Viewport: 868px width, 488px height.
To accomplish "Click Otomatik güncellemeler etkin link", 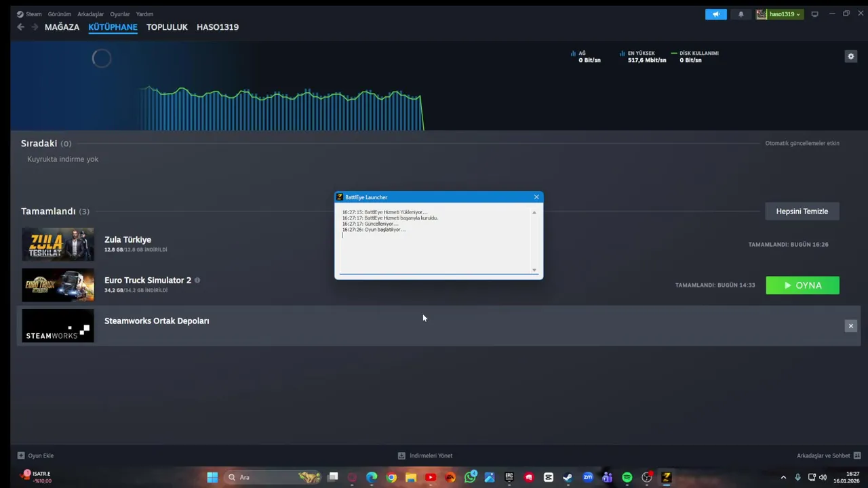I will click(802, 143).
